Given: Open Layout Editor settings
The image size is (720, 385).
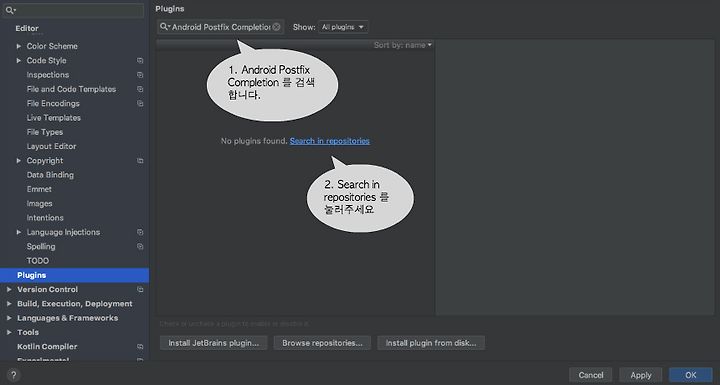Looking at the screenshot, I should point(51,146).
